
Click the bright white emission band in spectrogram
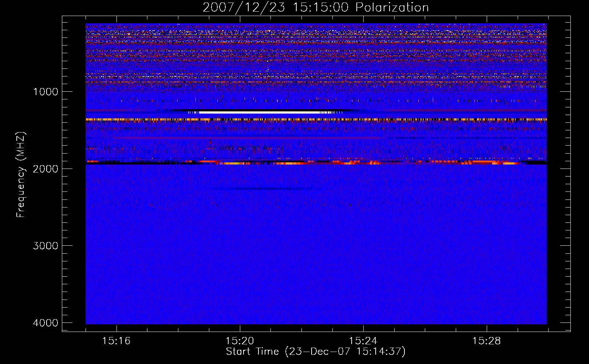[x=265, y=112]
